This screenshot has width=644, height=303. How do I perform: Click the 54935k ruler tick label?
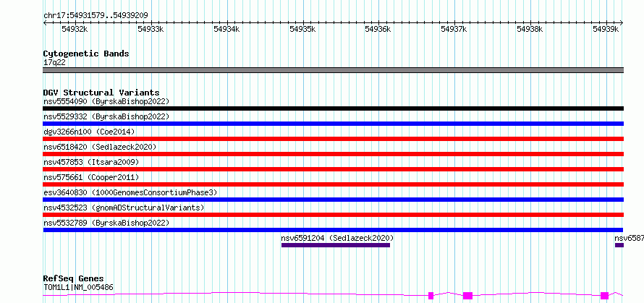coord(302,29)
